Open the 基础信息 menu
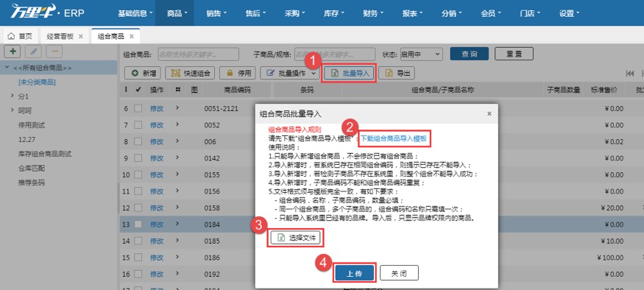 [135, 13]
